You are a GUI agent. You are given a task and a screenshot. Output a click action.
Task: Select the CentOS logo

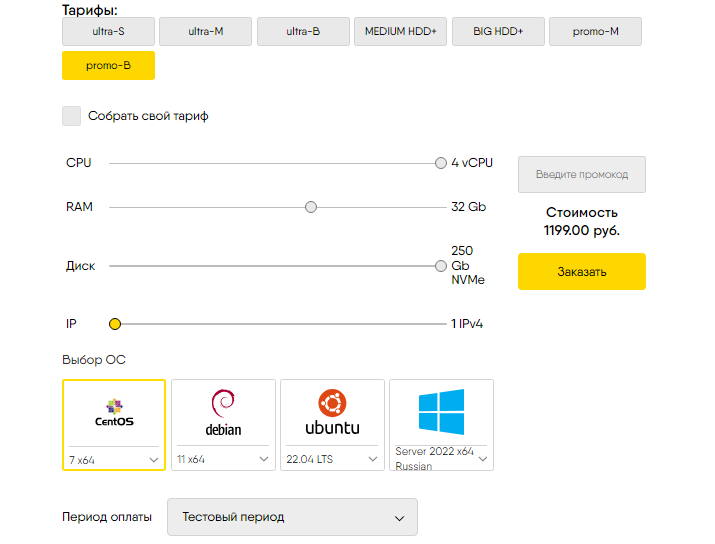114,413
